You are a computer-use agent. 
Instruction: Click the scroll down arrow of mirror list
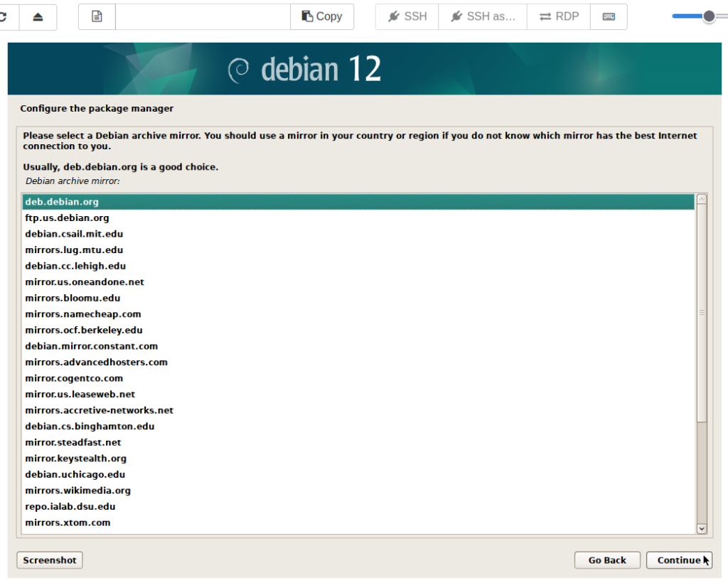pos(702,528)
